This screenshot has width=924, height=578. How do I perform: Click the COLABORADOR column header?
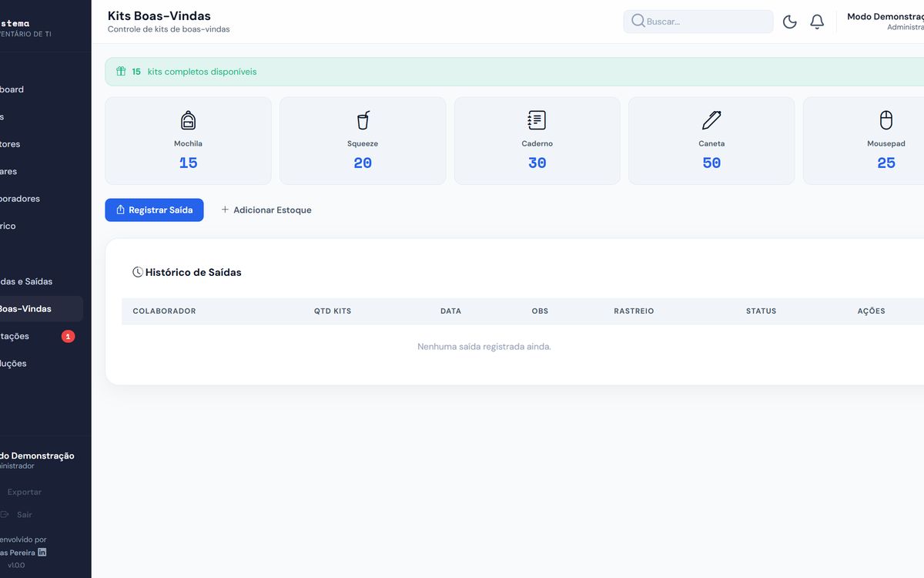(x=164, y=311)
